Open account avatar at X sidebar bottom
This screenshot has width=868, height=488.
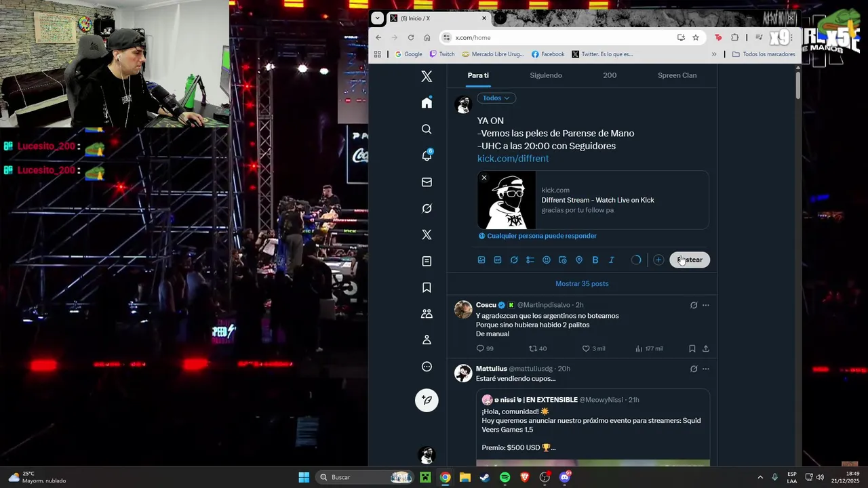(426, 454)
